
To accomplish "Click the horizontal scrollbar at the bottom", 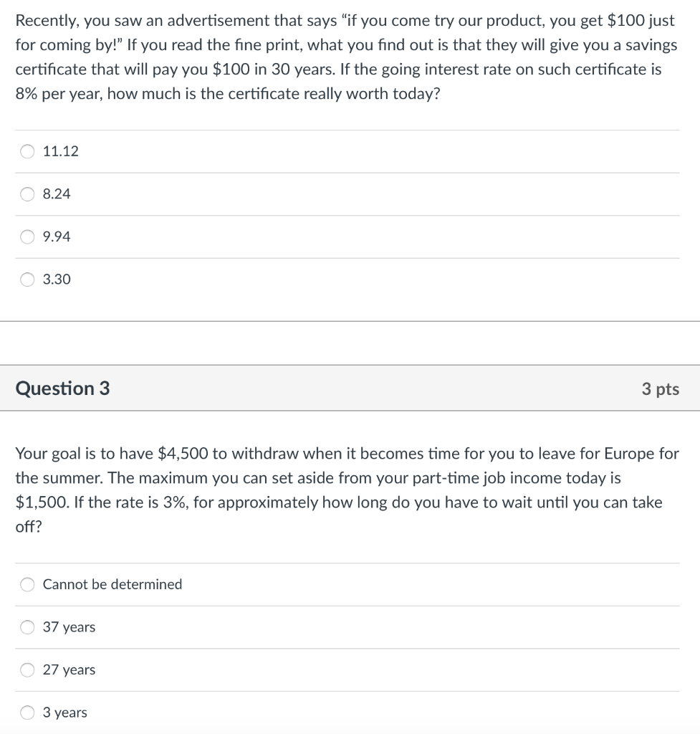I will (350, 731).
